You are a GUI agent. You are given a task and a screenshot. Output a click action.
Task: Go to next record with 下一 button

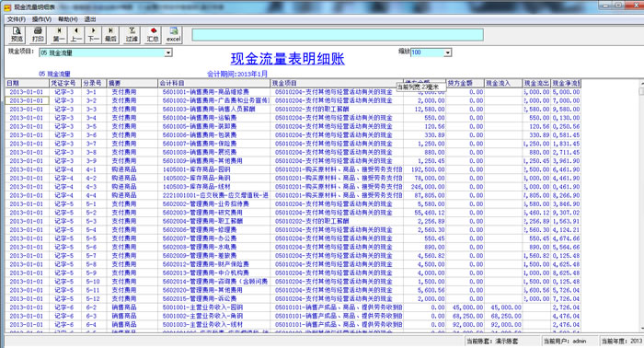click(x=93, y=34)
